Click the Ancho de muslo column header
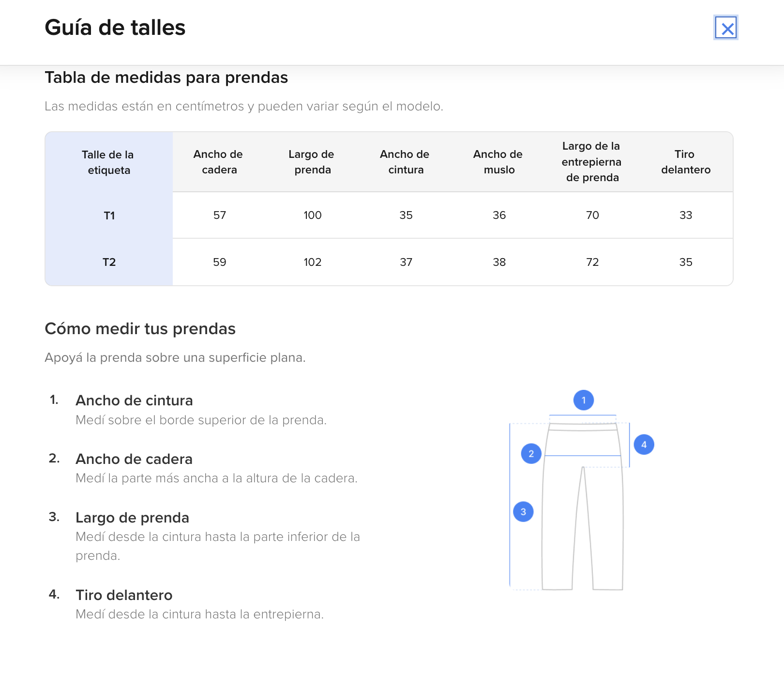784x677 pixels. [x=498, y=162]
